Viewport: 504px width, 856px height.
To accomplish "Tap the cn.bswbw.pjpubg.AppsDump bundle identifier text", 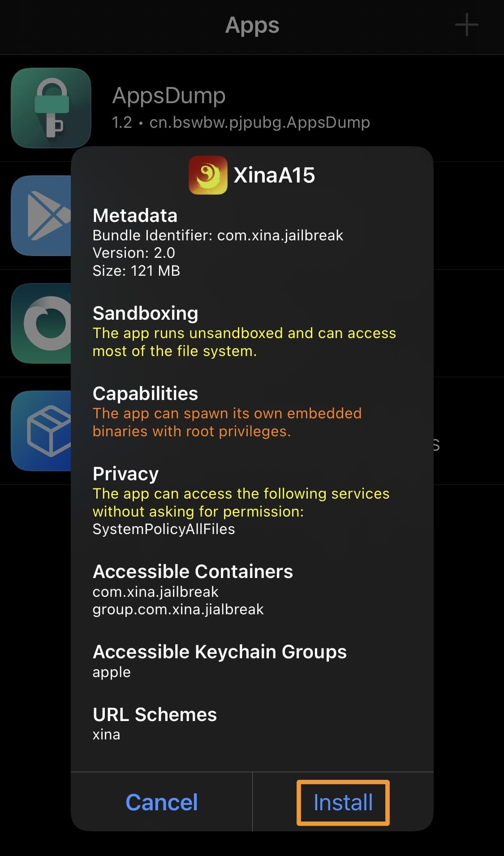I will (x=259, y=122).
